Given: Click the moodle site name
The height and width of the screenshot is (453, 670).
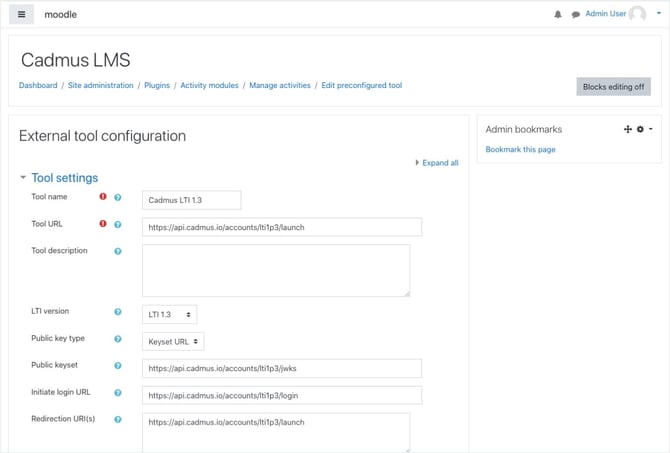Looking at the screenshot, I should coord(61,15).
